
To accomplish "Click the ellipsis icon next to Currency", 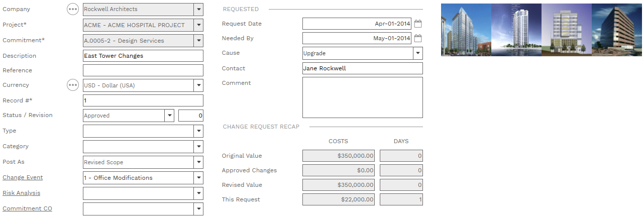I will 73,85.
